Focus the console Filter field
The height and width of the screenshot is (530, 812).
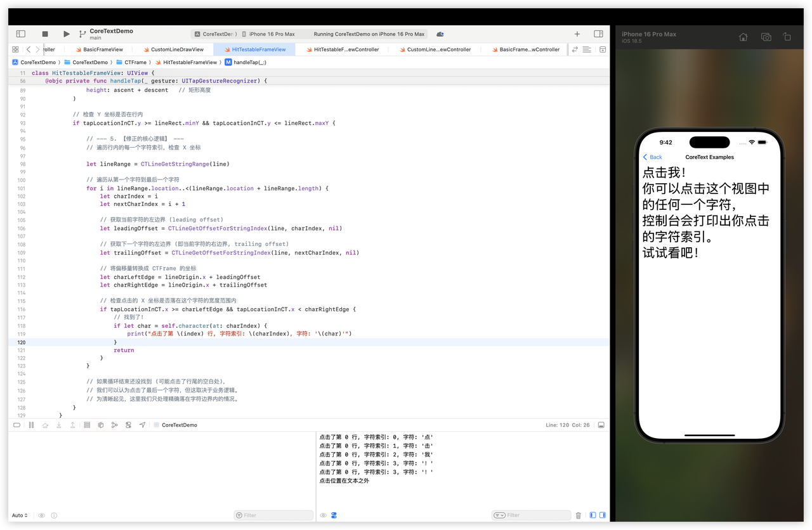click(531, 515)
